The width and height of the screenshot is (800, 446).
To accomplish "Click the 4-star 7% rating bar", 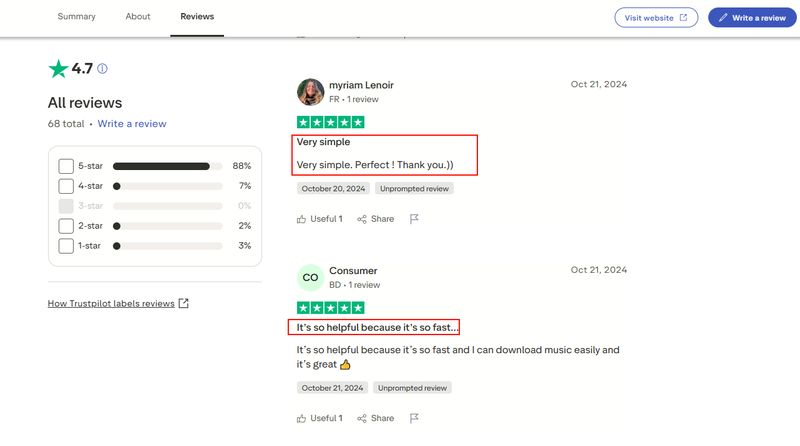I will pyautogui.click(x=168, y=186).
